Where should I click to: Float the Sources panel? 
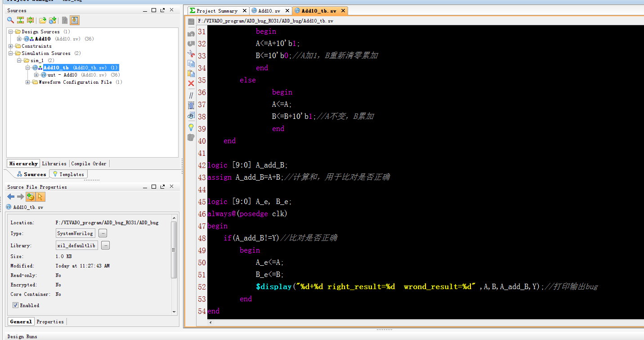pyautogui.click(x=162, y=10)
